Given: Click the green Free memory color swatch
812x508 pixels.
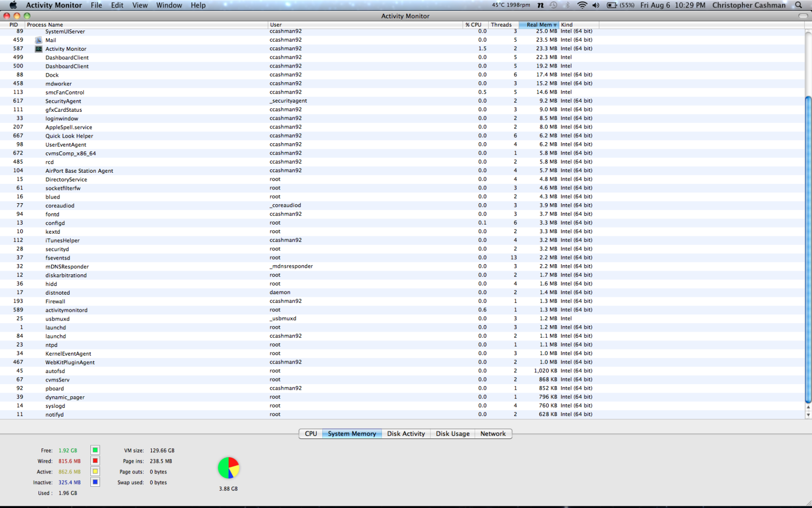Looking at the screenshot, I should click(x=95, y=450).
